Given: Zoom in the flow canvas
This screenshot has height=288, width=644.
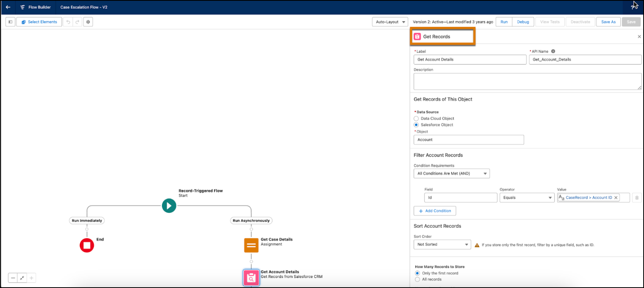Looking at the screenshot, I should pos(32,278).
